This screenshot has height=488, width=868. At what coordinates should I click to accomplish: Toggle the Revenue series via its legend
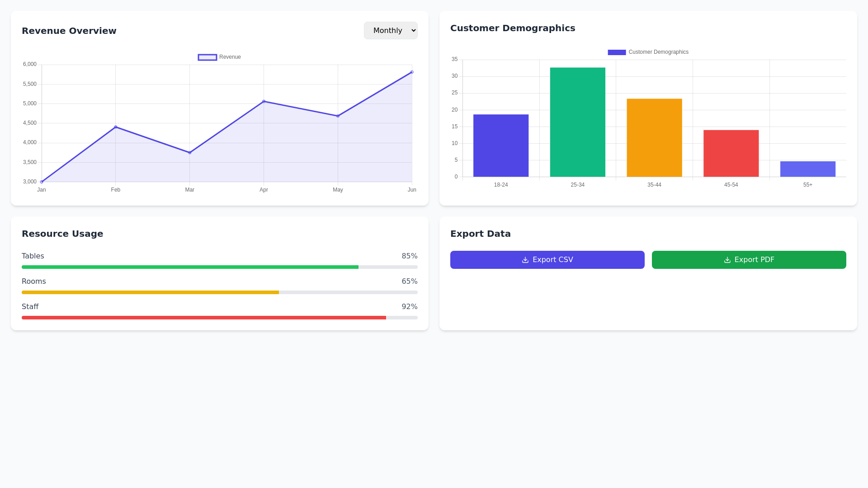point(219,57)
